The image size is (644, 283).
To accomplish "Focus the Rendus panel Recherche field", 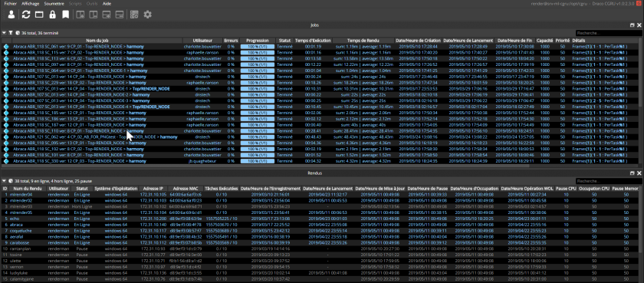I will tap(609, 181).
